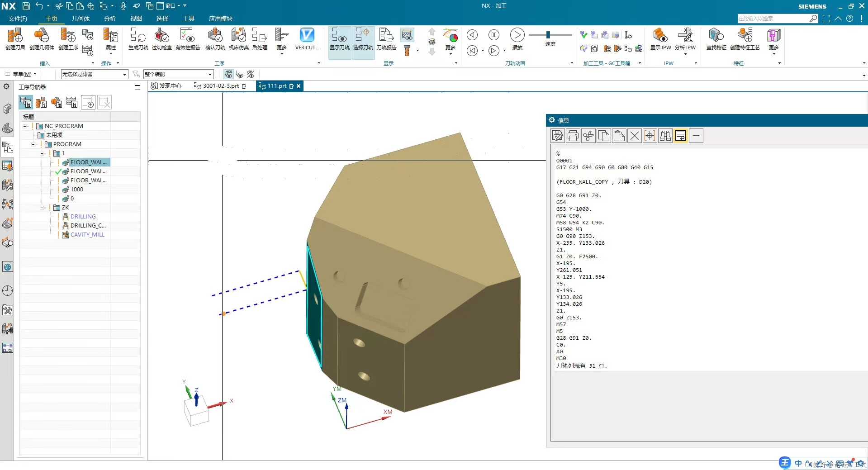Collapse the ZK tree node
This screenshot has height=470, width=868.
(x=42, y=208)
